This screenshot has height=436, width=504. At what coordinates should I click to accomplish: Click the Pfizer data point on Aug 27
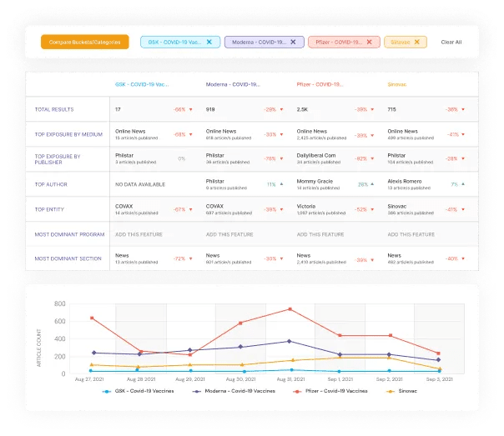92,318
